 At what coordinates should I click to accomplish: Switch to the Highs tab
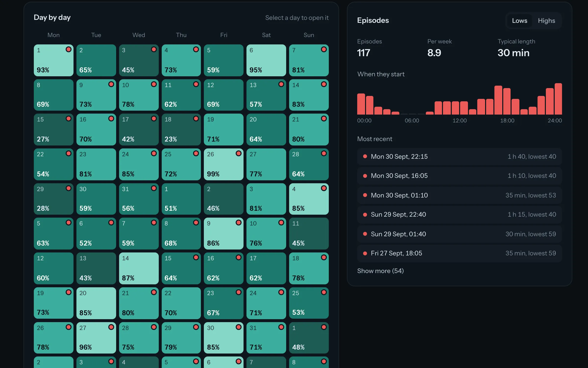pyautogui.click(x=546, y=21)
